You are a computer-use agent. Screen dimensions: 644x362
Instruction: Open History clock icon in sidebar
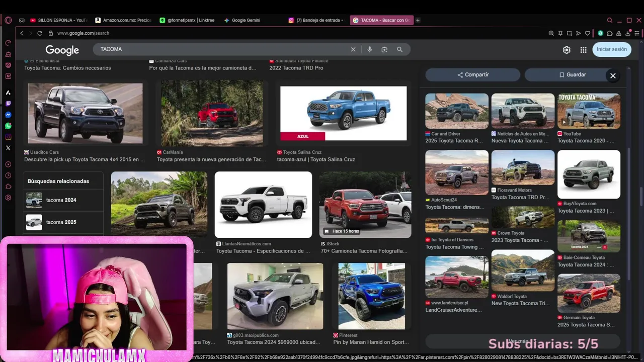point(8,175)
